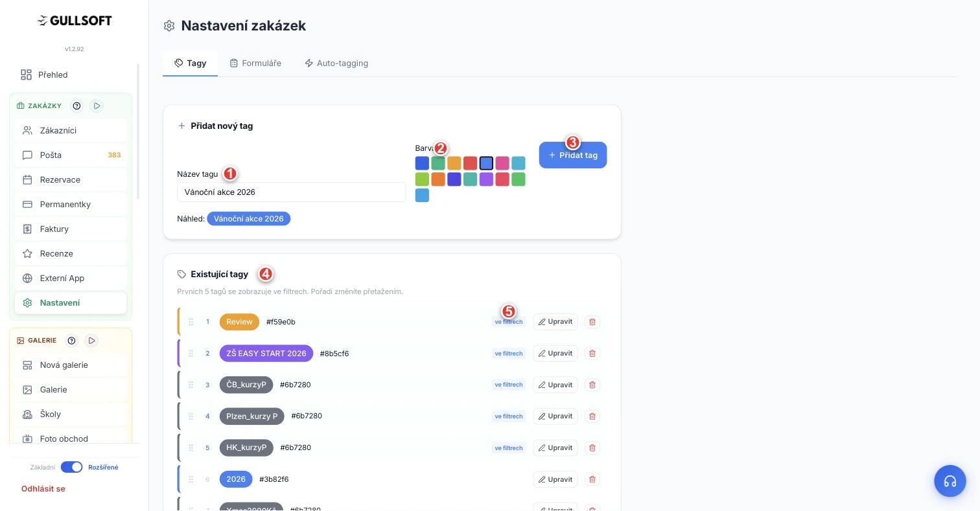Image resolution: width=980 pixels, height=511 pixels.
Task: Click the drag handle of tag 2026
Action: [191, 479]
